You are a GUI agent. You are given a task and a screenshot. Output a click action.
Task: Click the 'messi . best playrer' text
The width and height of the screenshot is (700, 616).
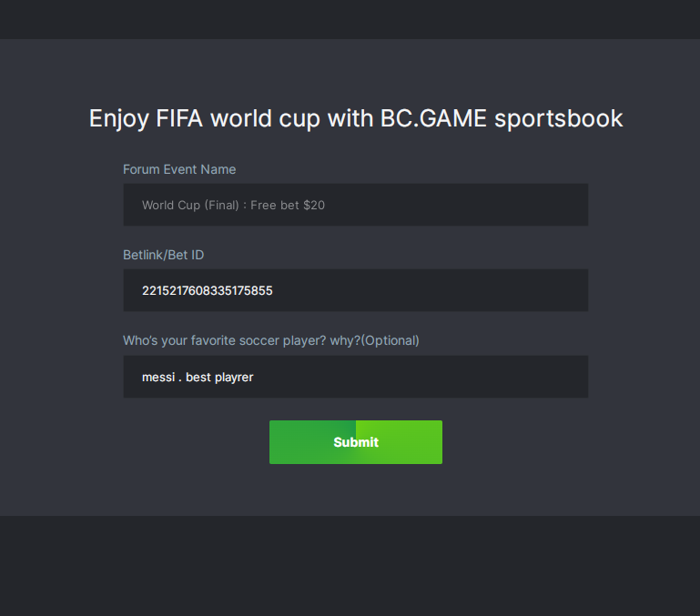coord(198,377)
